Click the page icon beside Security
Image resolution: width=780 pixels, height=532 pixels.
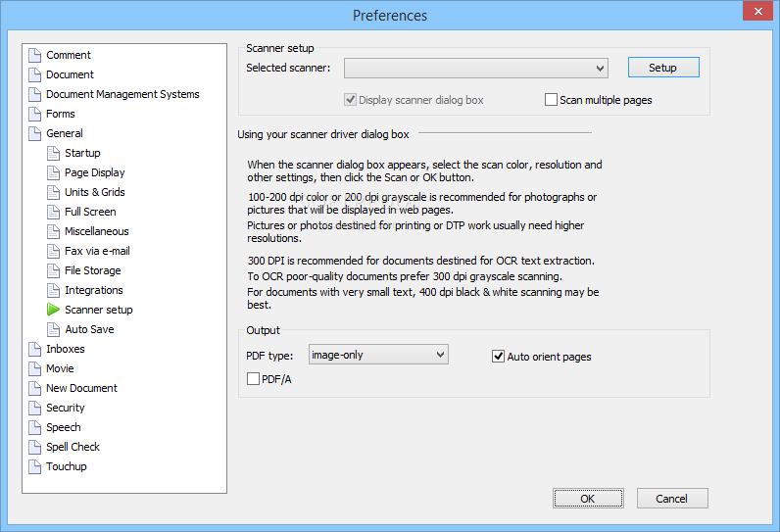tap(35, 408)
